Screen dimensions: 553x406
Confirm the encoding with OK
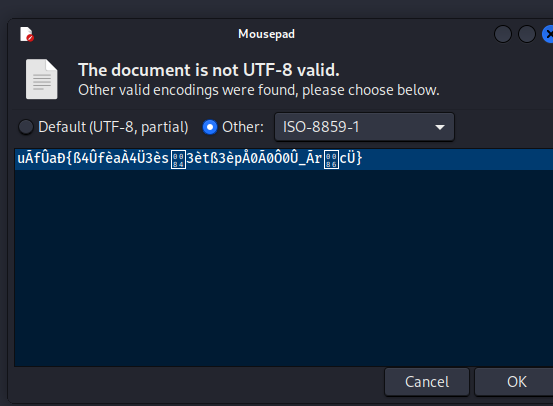pos(516,382)
